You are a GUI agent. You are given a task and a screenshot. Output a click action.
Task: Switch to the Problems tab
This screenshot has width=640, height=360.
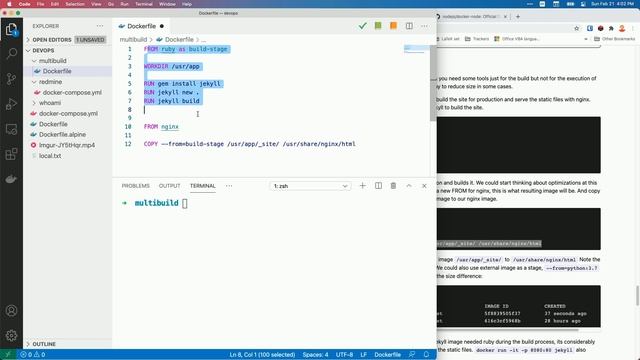pyautogui.click(x=136, y=186)
